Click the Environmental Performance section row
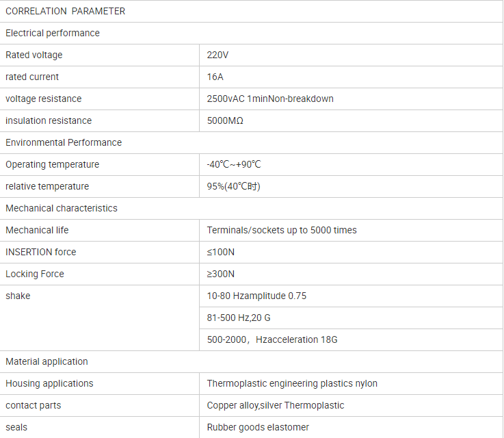Viewport: 504px width, 438px height. click(x=252, y=142)
